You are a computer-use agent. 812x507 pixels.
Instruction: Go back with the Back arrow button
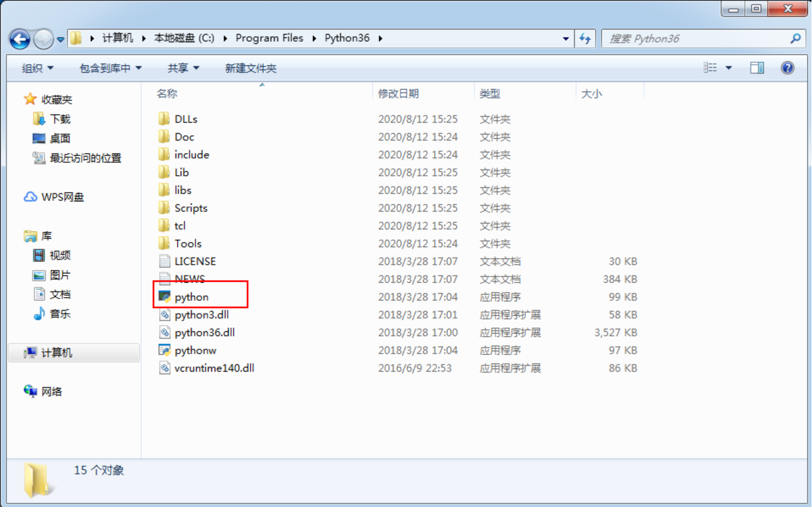pos(20,39)
